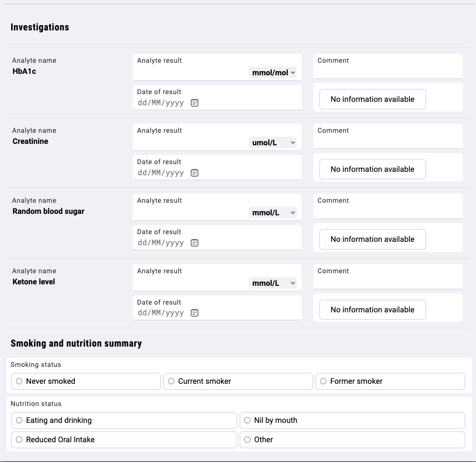Open calendar picker for HbA1c date
Viewport: 476px width, 462px height.
pos(194,102)
